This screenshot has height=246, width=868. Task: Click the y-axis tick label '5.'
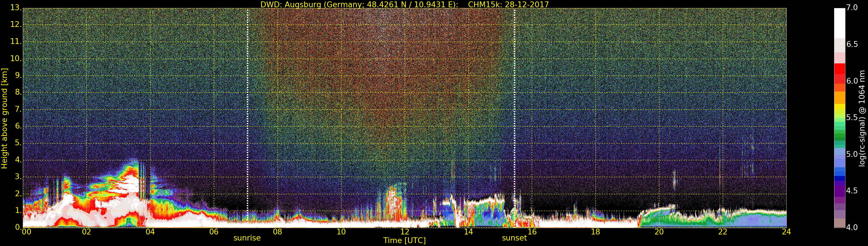pyautogui.click(x=18, y=143)
